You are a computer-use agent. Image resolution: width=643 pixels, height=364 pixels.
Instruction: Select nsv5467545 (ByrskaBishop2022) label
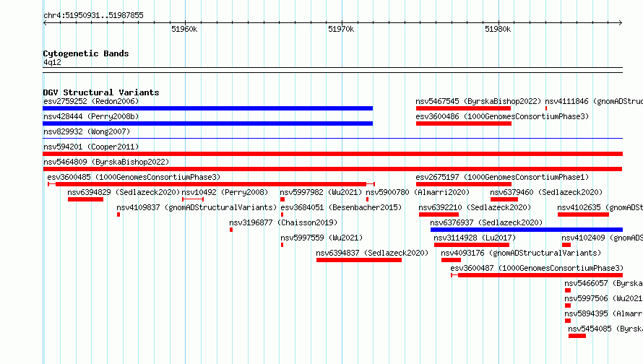pyautogui.click(x=478, y=101)
